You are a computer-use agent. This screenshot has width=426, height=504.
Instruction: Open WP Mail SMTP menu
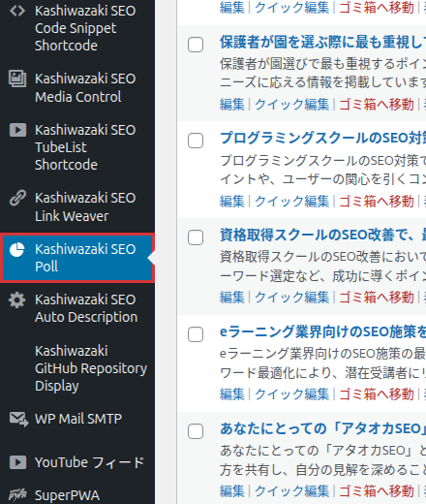click(x=77, y=419)
